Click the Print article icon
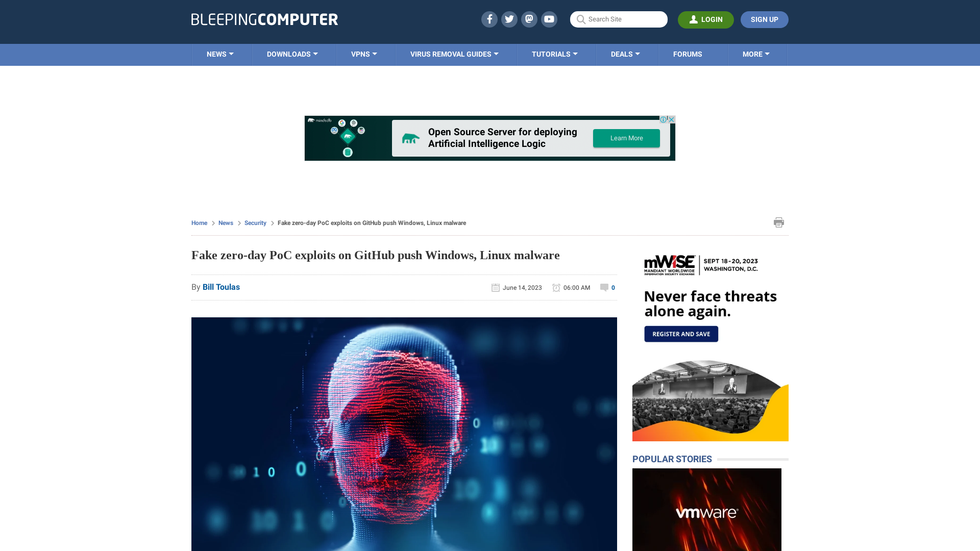The height and width of the screenshot is (551, 980). 778,222
